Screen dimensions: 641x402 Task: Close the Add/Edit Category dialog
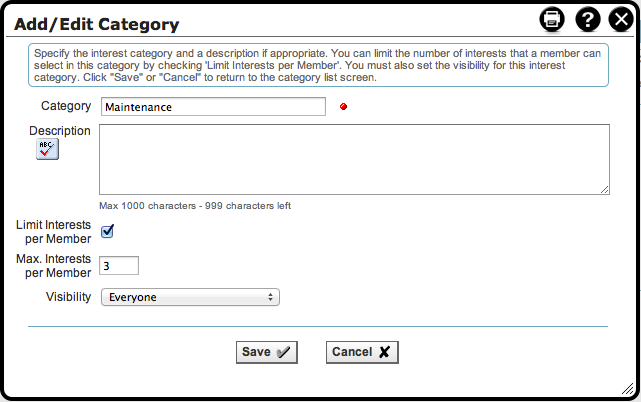tap(620, 19)
